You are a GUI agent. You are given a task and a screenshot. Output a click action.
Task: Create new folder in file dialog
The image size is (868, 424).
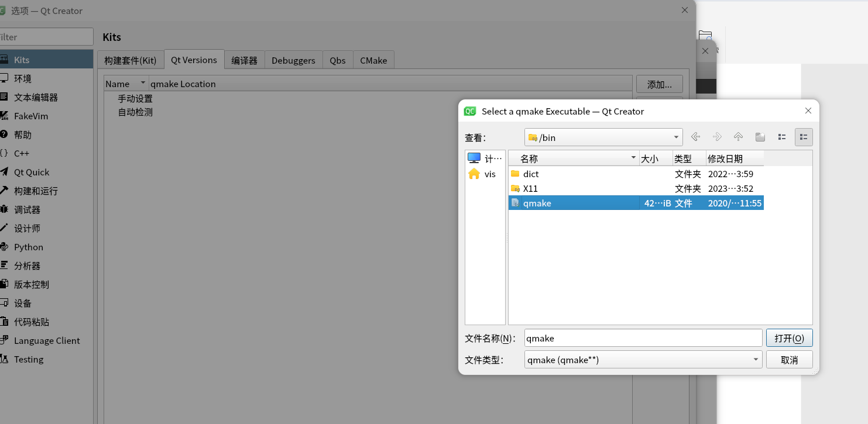pyautogui.click(x=760, y=137)
